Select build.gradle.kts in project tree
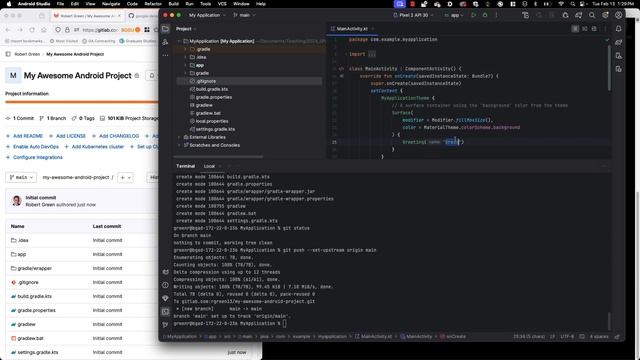This screenshot has width=640, height=360. [x=209, y=89]
